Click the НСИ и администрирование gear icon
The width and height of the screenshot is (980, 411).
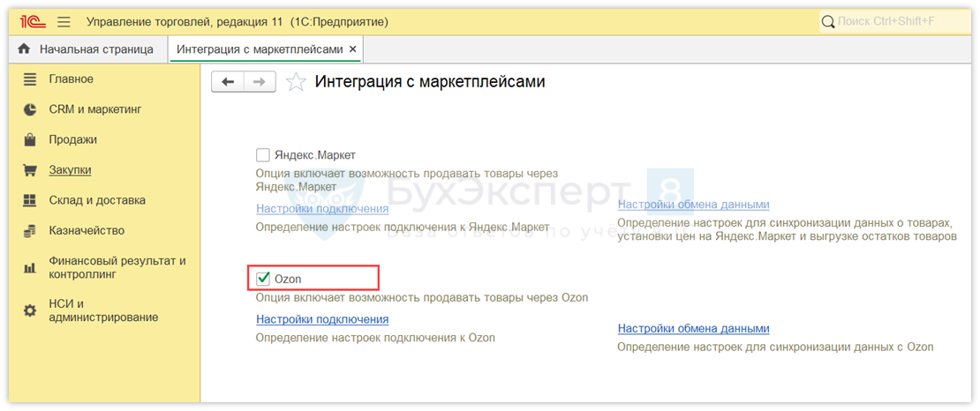[x=30, y=310]
